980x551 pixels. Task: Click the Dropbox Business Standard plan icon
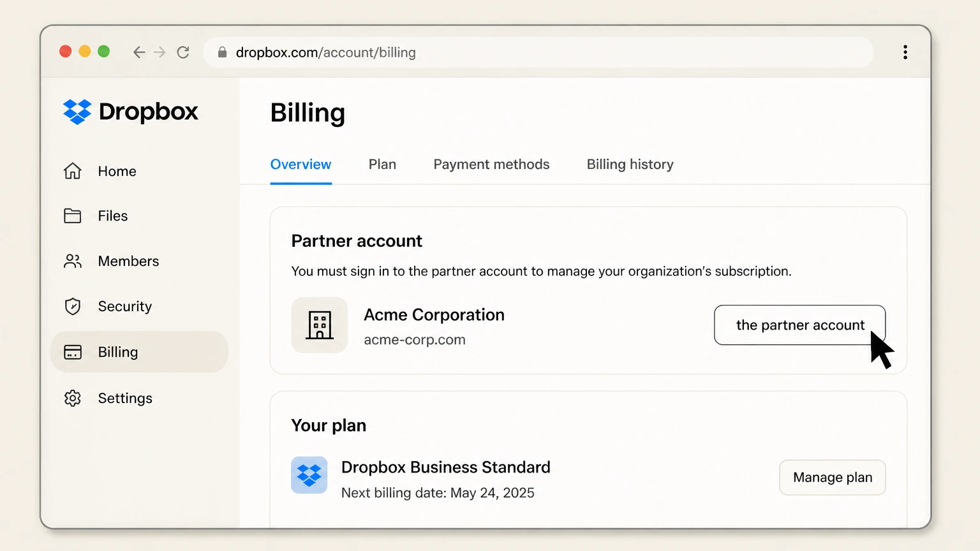pos(309,475)
